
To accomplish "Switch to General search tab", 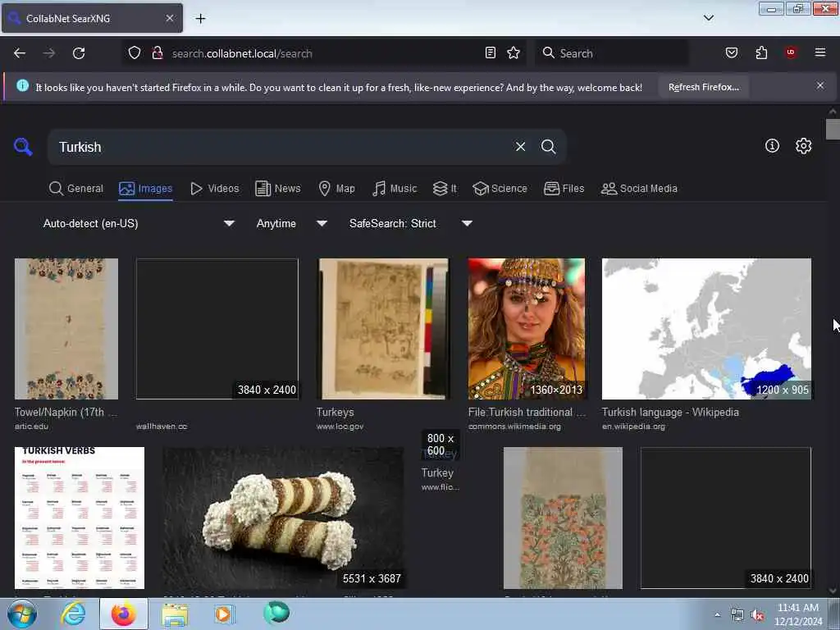I will pyautogui.click(x=76, y=189).
